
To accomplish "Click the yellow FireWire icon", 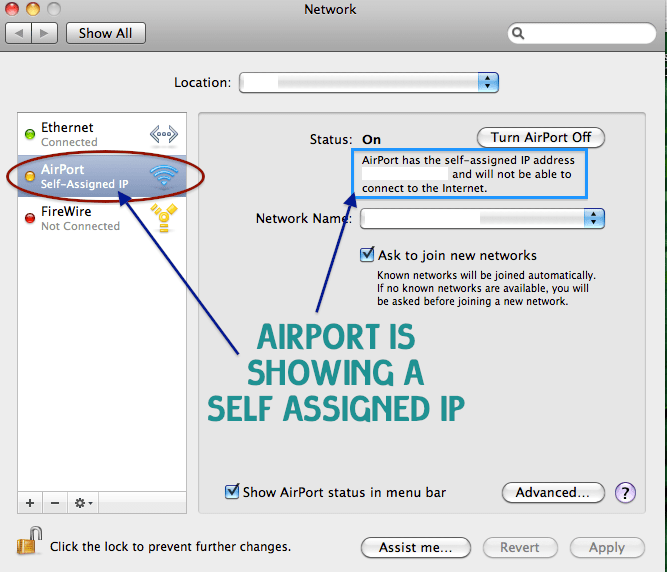I will pos(164,218).
